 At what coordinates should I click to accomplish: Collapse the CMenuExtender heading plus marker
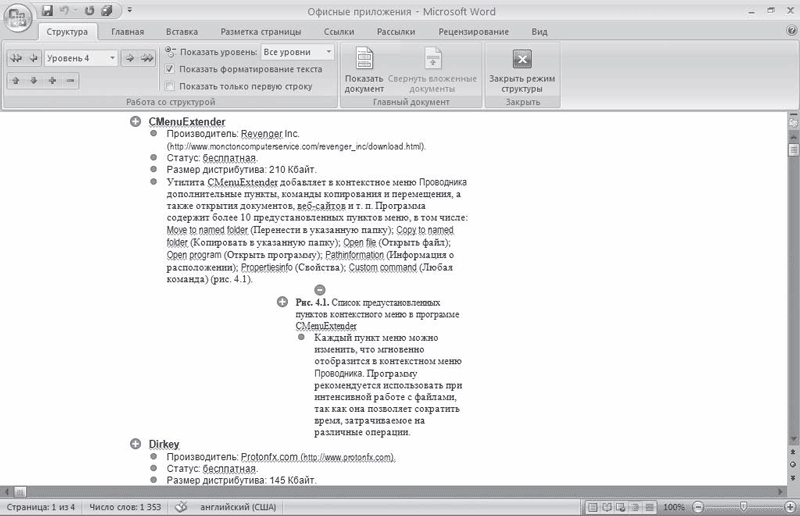[135, 121]
